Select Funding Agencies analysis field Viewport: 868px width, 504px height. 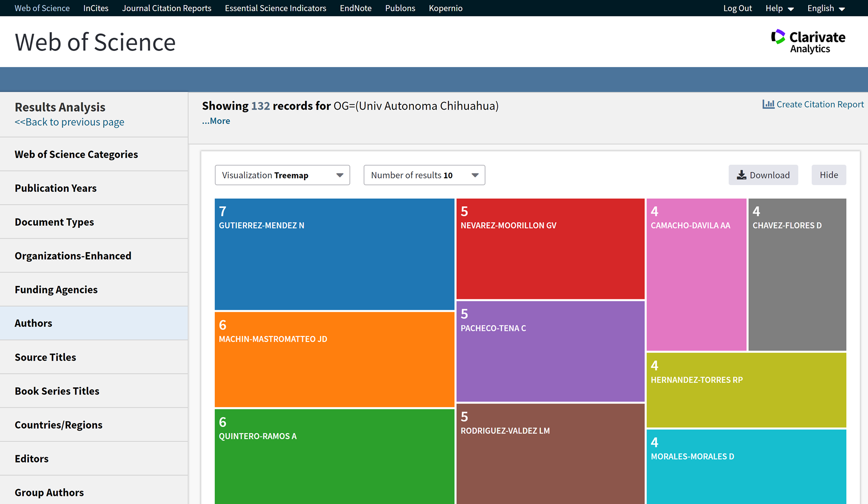coord(56,289)
